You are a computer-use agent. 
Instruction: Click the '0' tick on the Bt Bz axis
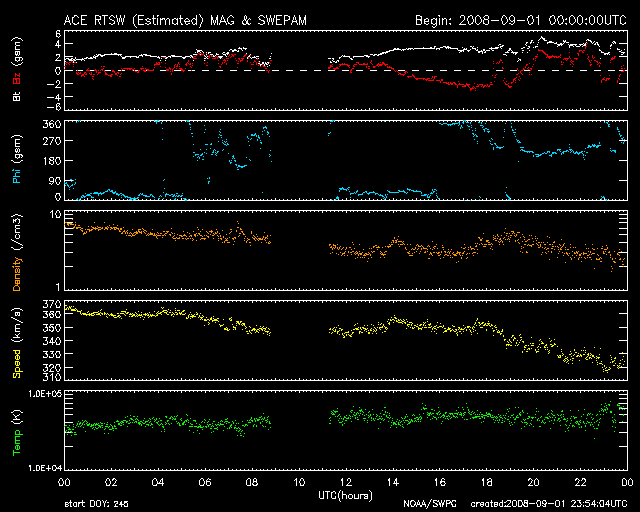pos(58,71)
